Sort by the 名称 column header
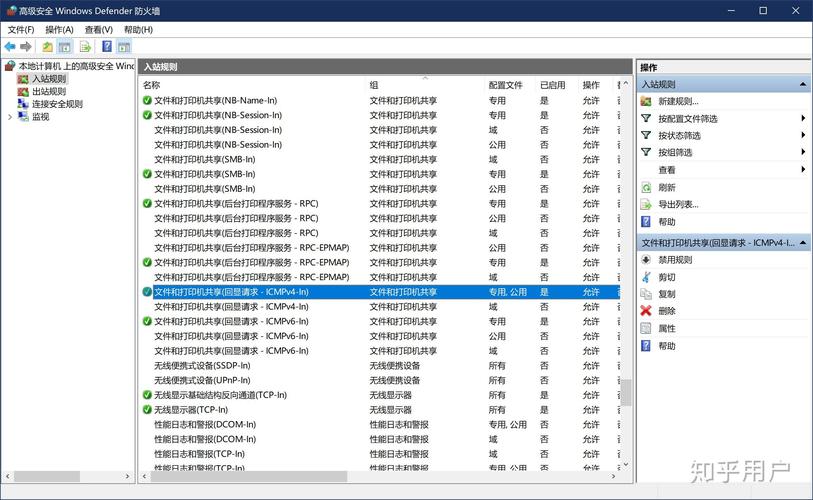Viewport: 813px width, 500px height. (253, 85)
